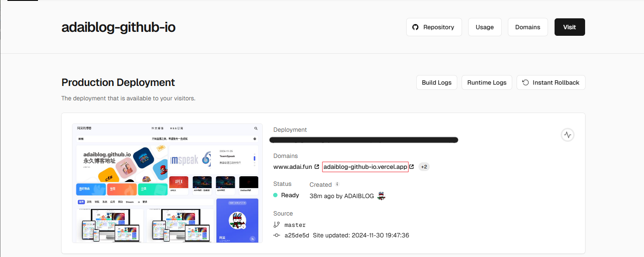
Task: Click the GitHub icon in Repository button
Action: 415,27
